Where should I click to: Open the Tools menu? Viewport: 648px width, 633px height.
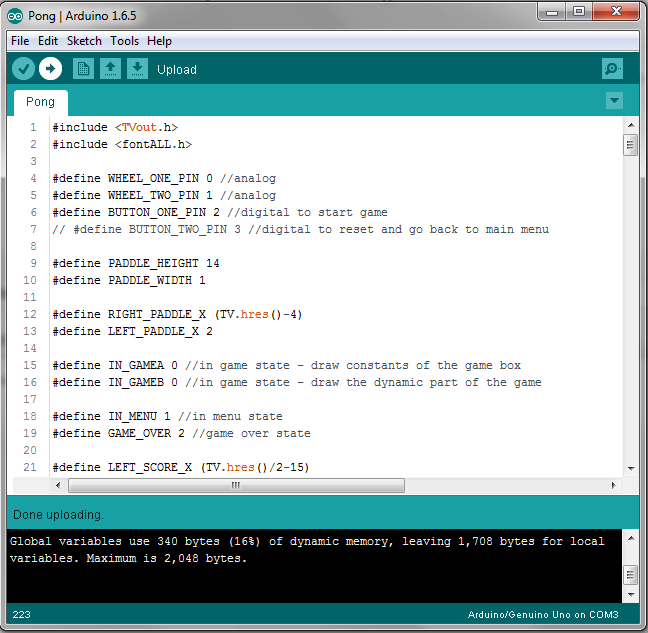(124, 41)
